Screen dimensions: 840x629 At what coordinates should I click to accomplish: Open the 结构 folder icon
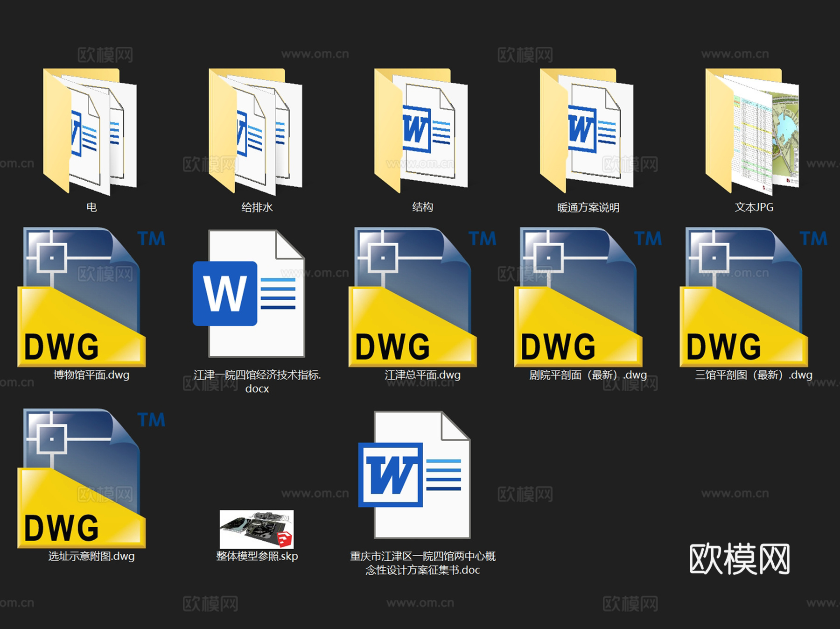point(421,130)
